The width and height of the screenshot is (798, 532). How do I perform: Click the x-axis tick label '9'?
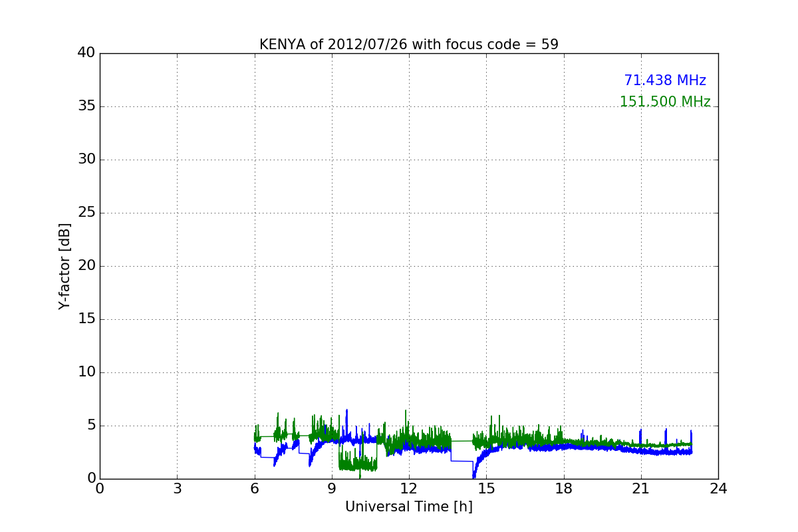332,488
